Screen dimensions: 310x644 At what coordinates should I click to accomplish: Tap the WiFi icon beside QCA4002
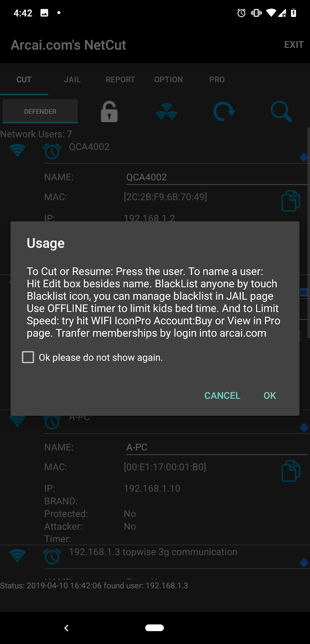17,151
